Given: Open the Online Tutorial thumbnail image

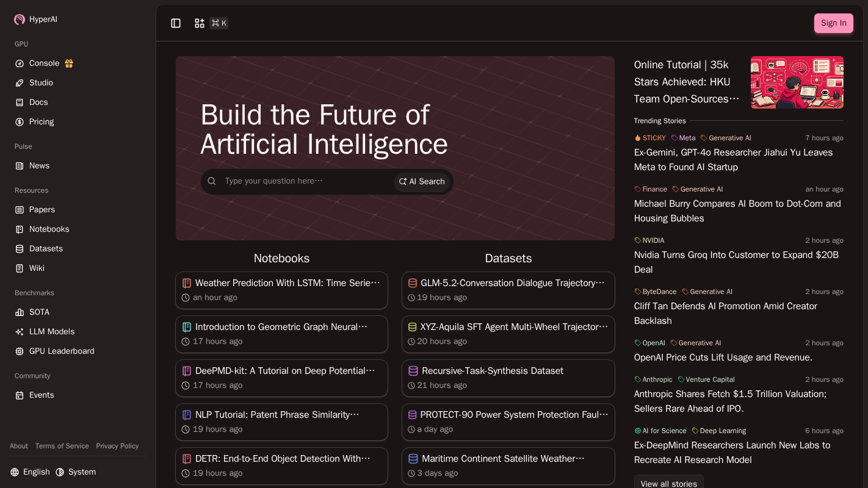Looking at the screenshot, I should tap(797, 82).
